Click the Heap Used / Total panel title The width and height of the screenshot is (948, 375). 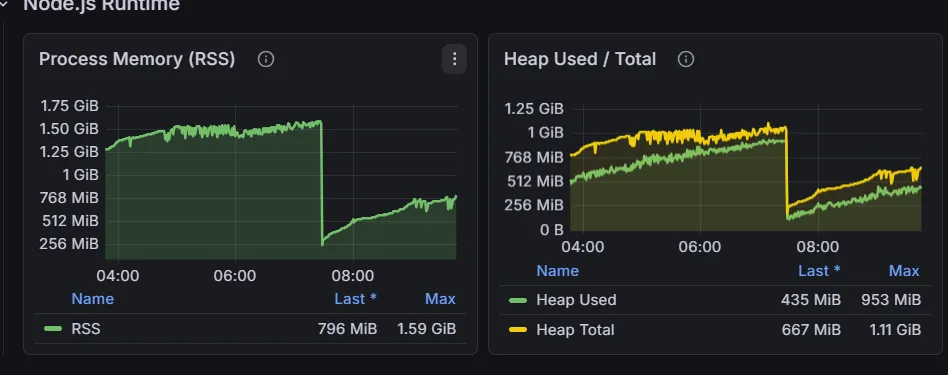(580, 59)
